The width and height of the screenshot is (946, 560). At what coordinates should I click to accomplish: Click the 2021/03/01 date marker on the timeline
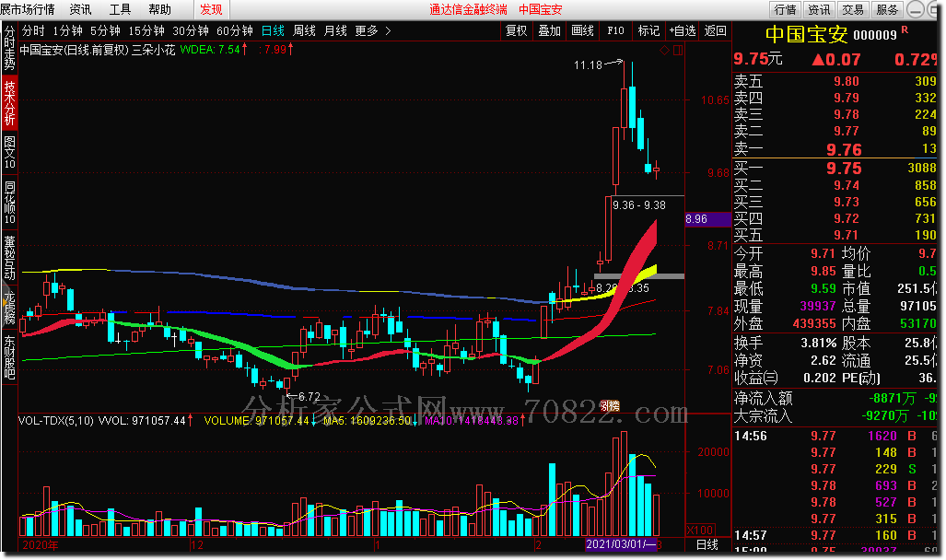coord(620,544)
